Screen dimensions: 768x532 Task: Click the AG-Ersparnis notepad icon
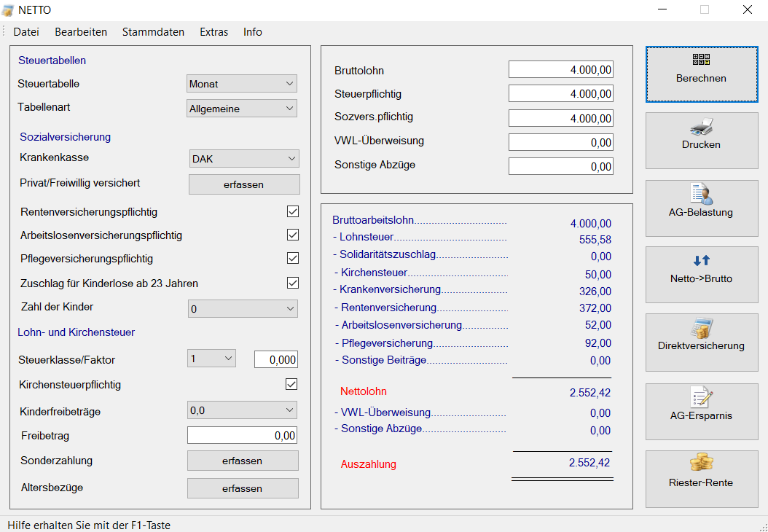click(x=701, y=397)
